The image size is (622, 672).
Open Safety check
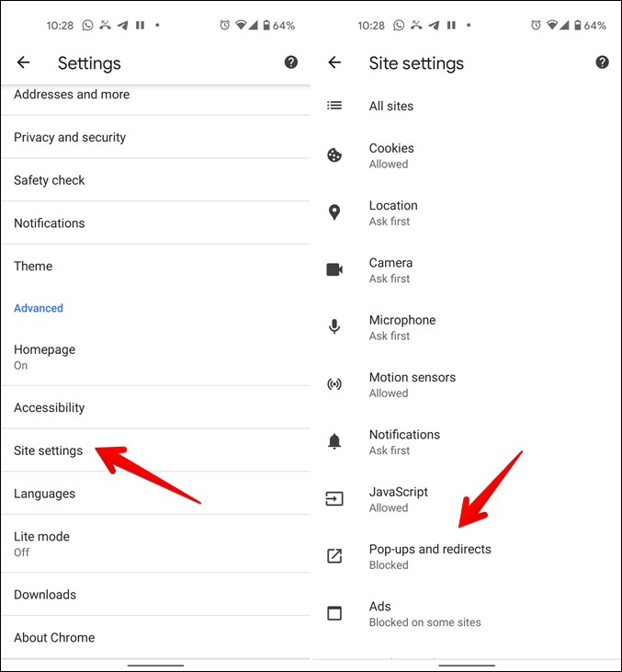pyautogui.click(x=156, y=180)
